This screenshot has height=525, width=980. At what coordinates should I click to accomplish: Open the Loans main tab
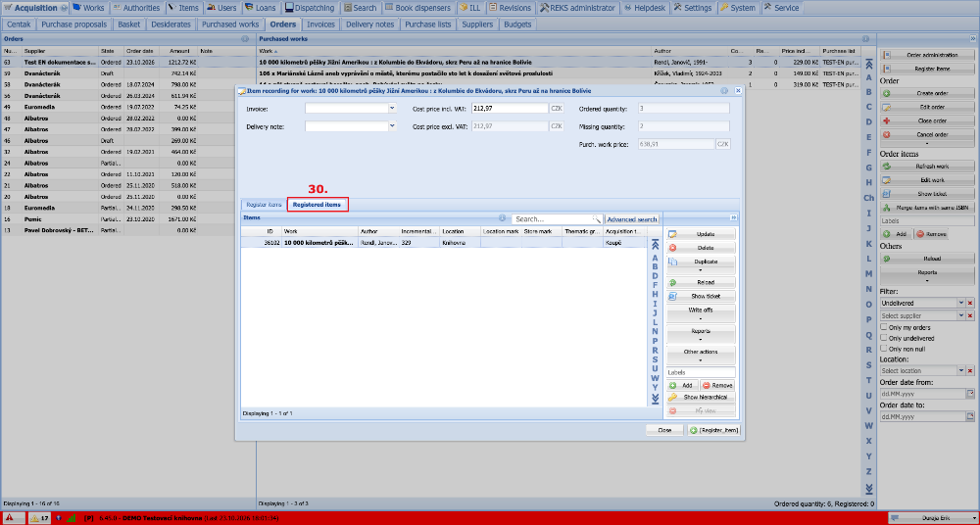click(262, 8)
